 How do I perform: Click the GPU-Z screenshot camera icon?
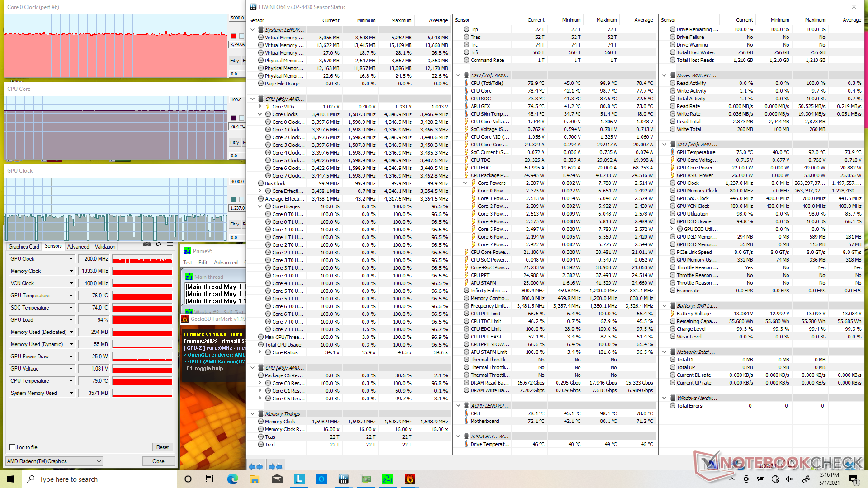[147, 244]
